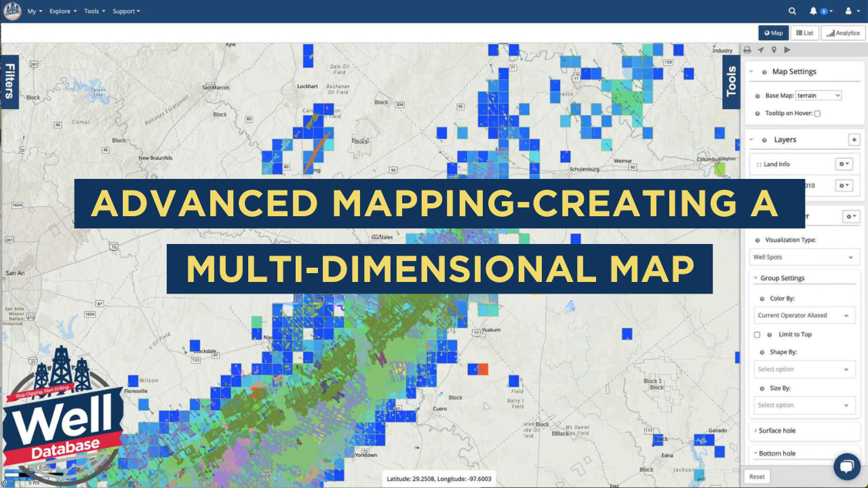
Task: Open the Color By dropdown showing Current Operator Aliased
Action: tap(804, 314)
